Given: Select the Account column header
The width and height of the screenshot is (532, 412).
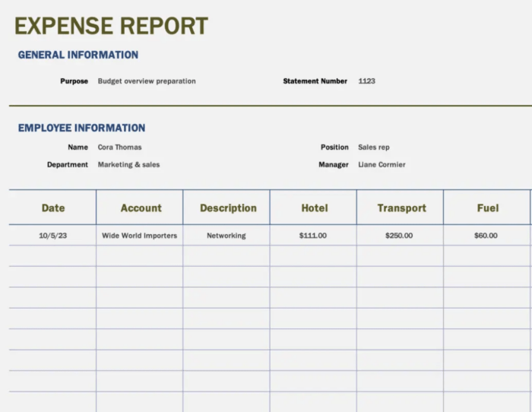Looking at the screenshot, I should (x=141, y=208).
